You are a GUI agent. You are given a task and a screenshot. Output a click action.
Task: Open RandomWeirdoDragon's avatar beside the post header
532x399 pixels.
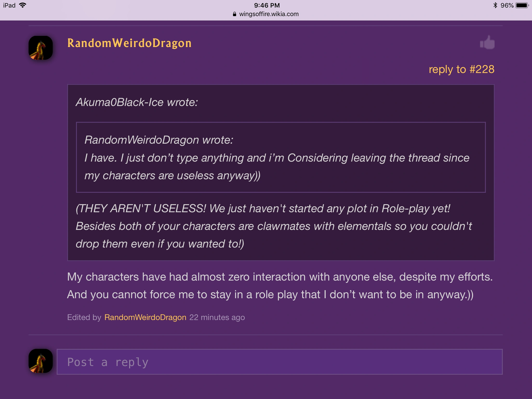[x=41, y=48]
